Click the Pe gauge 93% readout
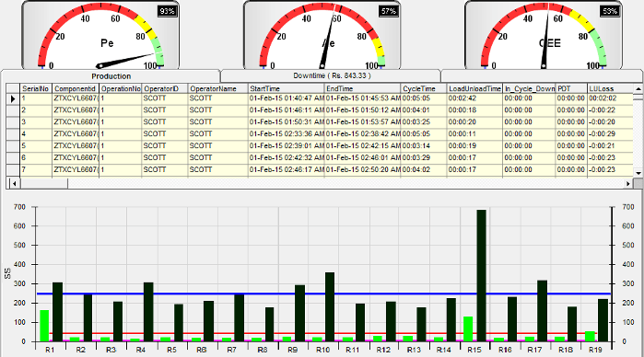The height and width of the screenshot is (357, 644). coord(167,11)
